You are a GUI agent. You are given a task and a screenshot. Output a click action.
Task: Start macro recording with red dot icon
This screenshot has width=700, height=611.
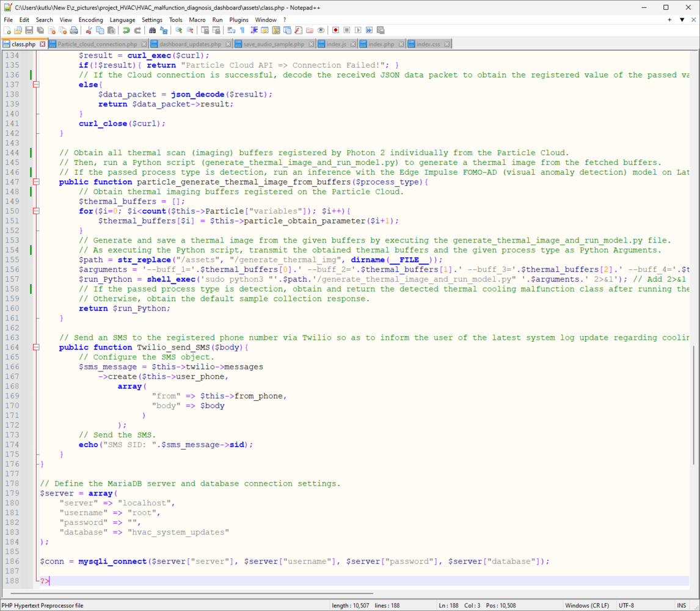tap(335, 30)
